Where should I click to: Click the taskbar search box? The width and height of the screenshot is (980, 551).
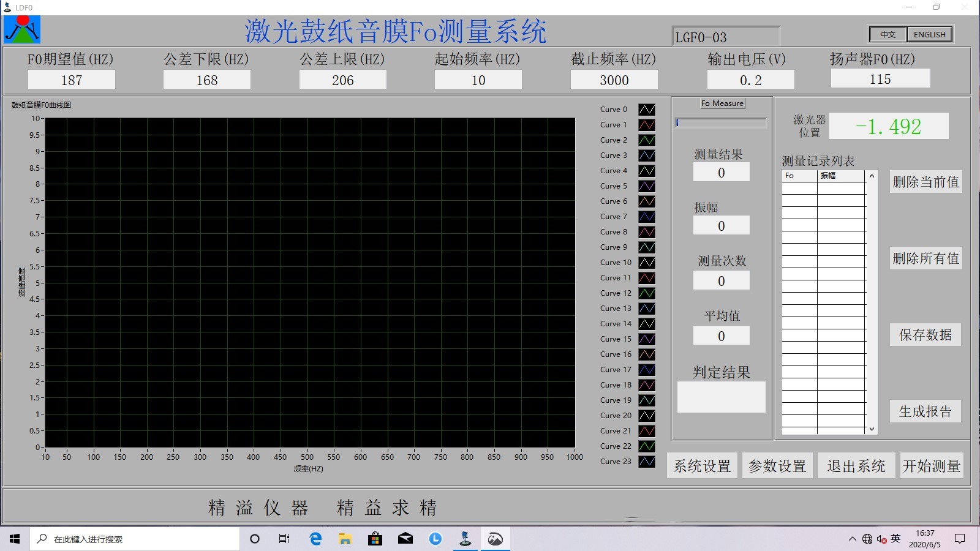pos(135,539)
